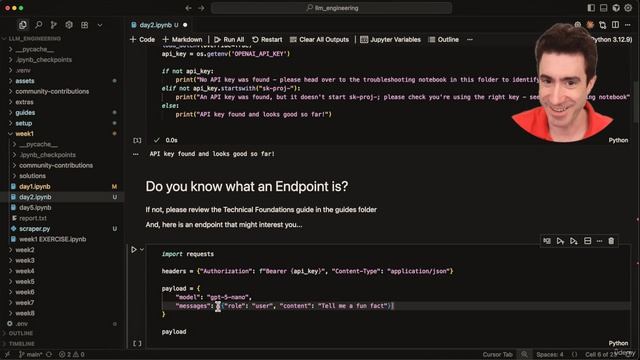
Task: Run the import requests cell
Action: (134, 249)
